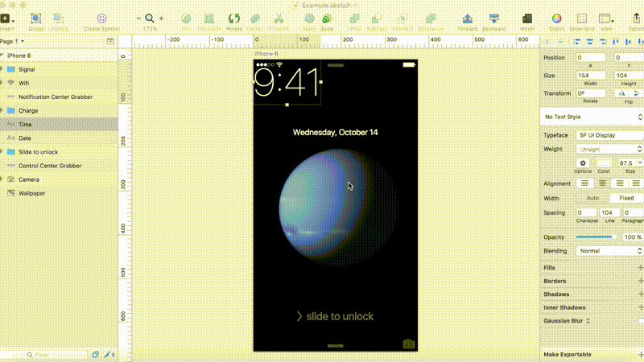The image size is (644, 362).
Task: Add a new Border
Action: click(x=640, y=281)
